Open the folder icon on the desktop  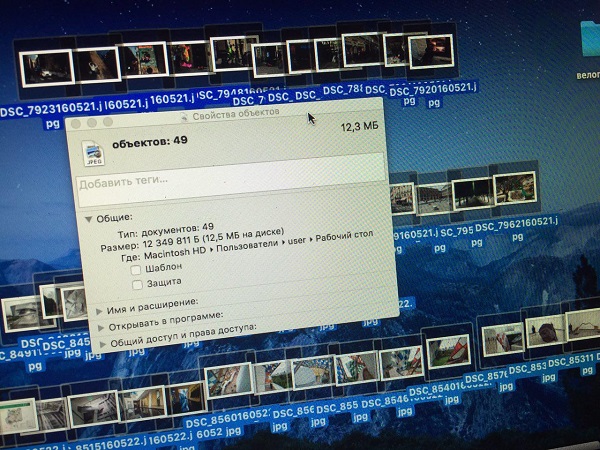[590, 40]
